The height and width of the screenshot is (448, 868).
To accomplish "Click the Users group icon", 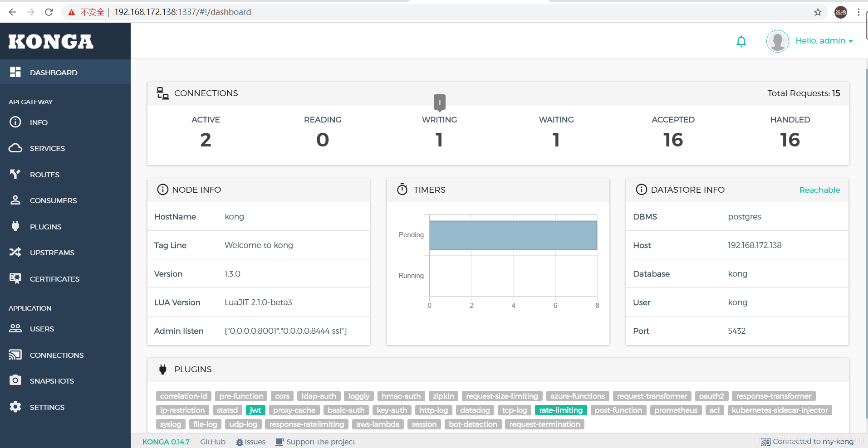I will coord(15,328).
